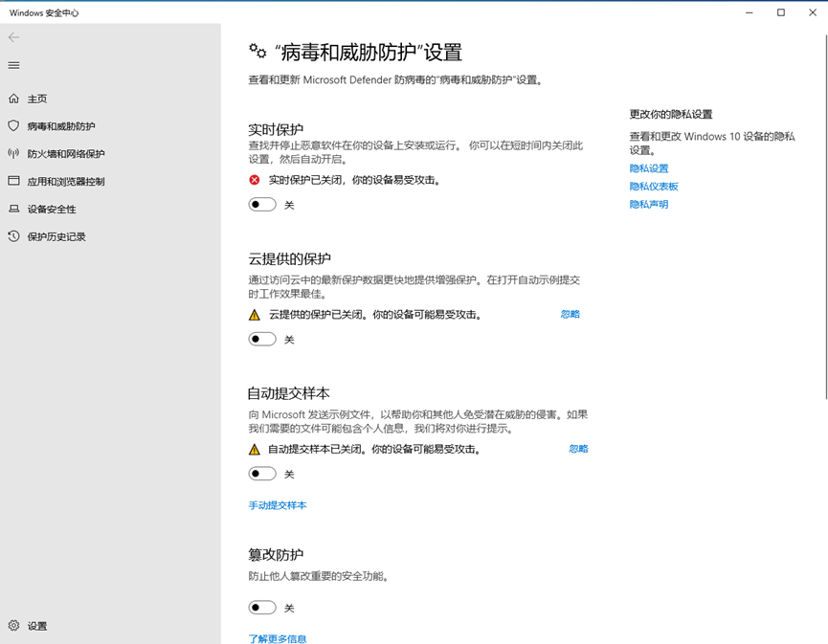Click the shield icon for 病毒和威胁防护
828x644 pixels.
13,125
